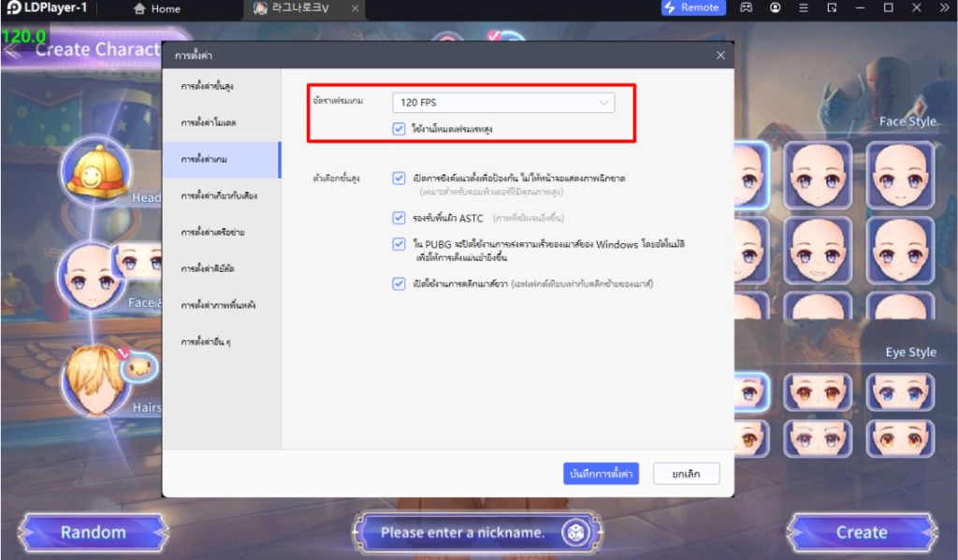Select the Game settings section (การตั้งค่าเกม)

tap(221, 159)
